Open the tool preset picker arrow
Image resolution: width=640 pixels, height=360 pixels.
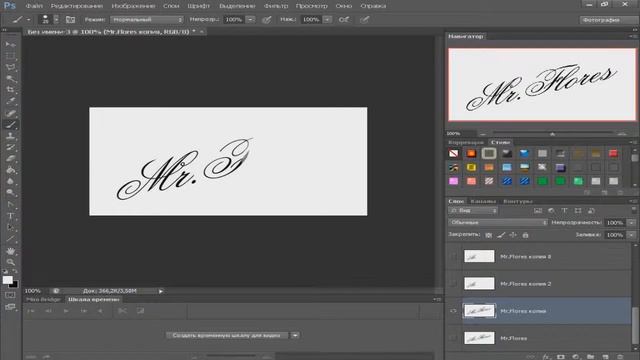pos(29,20)
